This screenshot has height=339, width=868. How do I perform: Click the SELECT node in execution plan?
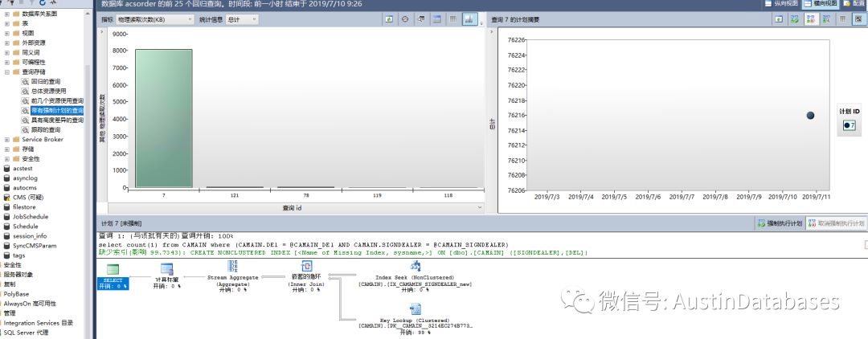pos(113,272)
